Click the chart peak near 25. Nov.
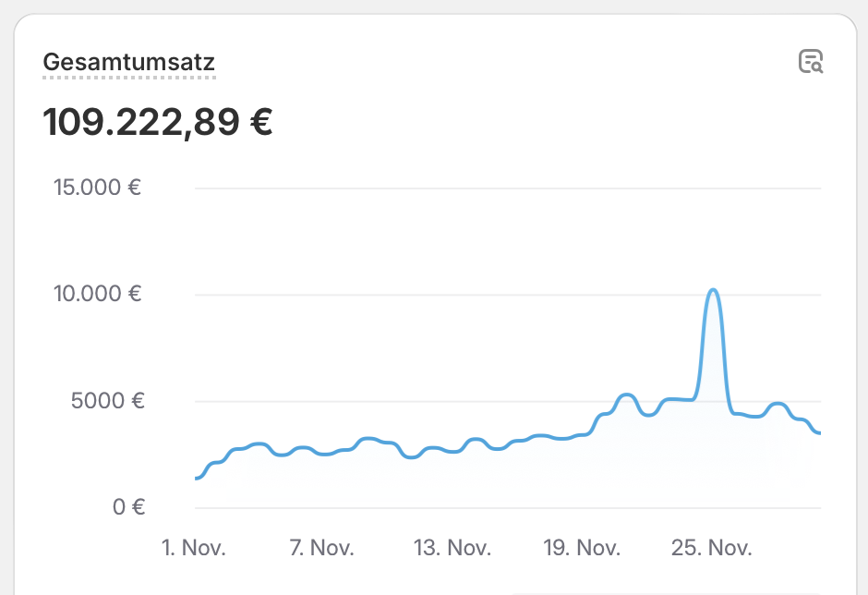The height and width of the screenshot is (595, 868). [x=713, y=290]
